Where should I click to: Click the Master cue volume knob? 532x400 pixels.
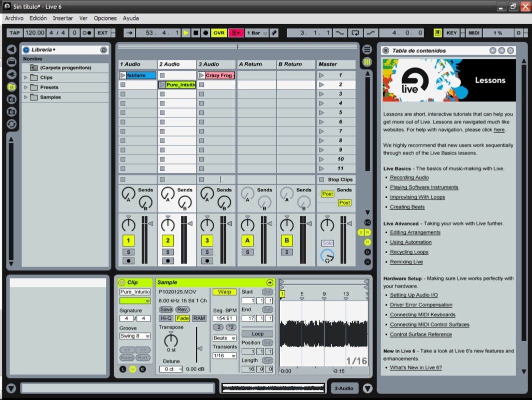(x=327, y=255)
